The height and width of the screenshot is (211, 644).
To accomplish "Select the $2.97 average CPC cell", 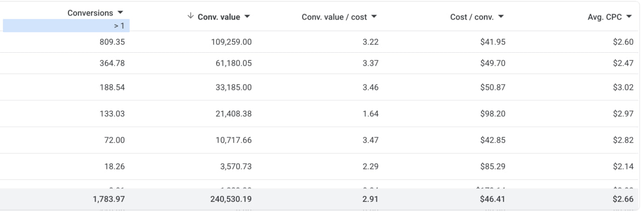I will 623,114.
